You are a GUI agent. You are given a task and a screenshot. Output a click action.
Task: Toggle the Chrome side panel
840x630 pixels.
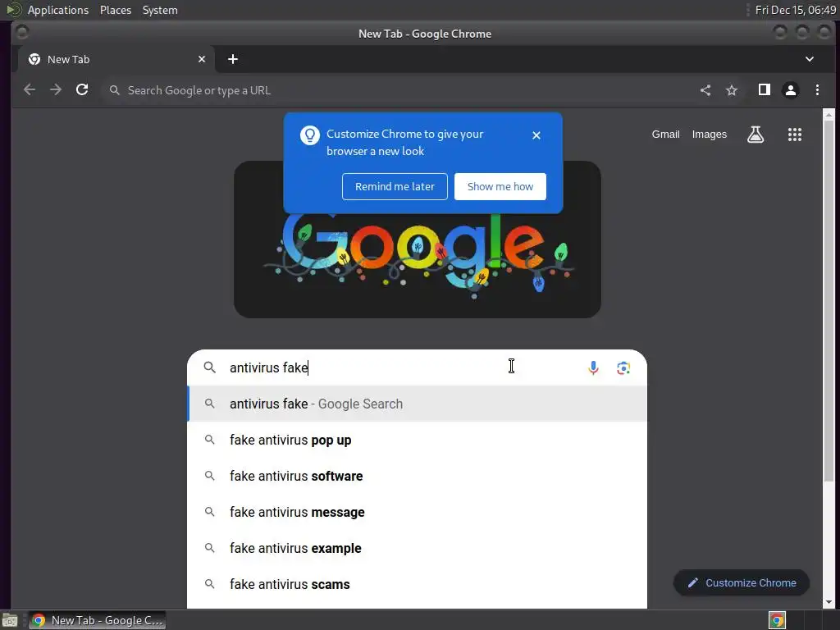(x=765, y=90)
